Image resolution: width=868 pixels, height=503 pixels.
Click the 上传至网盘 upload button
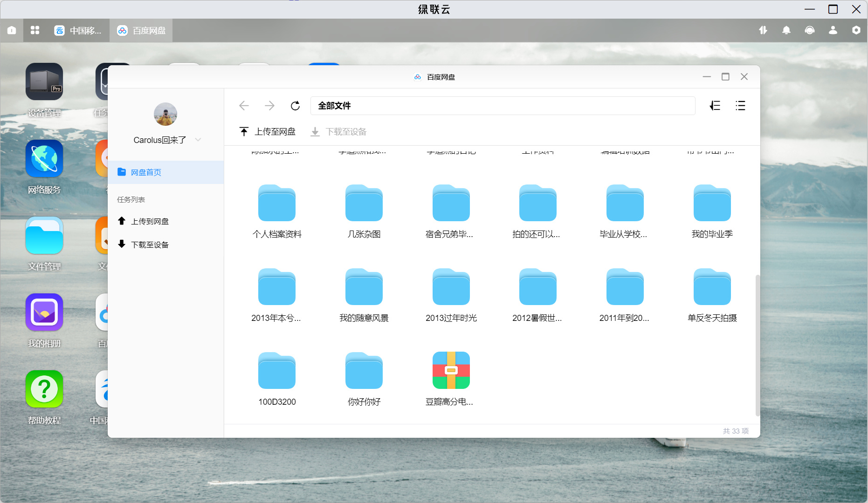pyautogui.click(x=268, y=132)
